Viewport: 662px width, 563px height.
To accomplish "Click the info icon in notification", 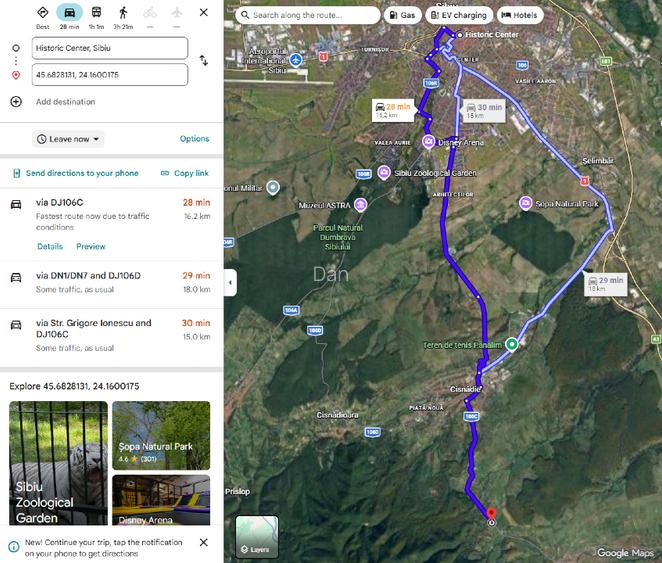I will pos(14,547).
